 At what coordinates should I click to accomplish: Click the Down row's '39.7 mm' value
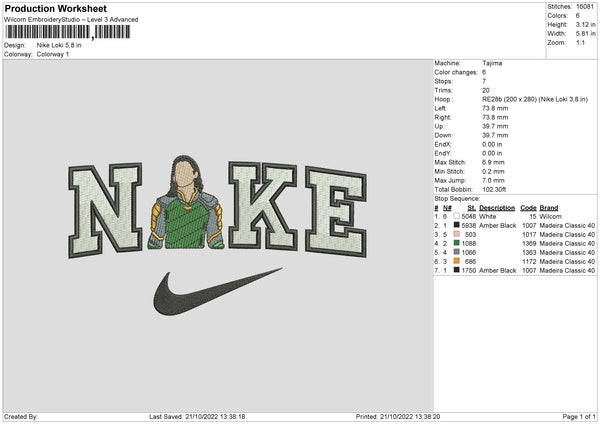(495, 135)
